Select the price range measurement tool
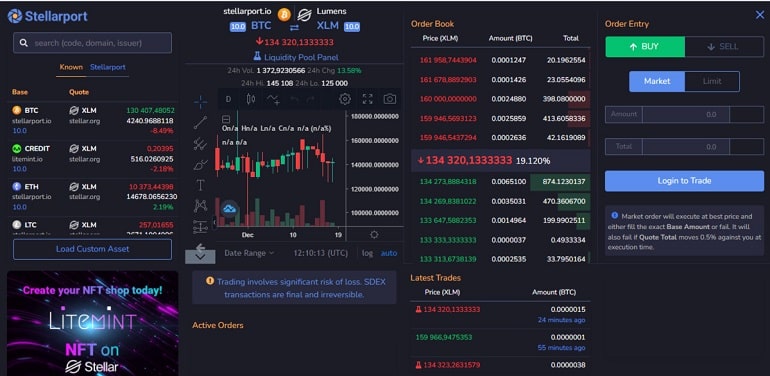This screenshot has height=376, width=770. [200, 226]
